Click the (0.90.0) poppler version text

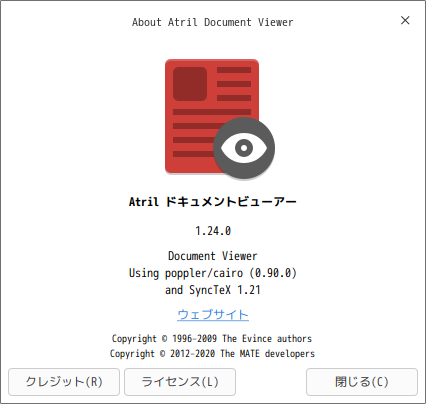pyautogui.click(x=273, y=273)
